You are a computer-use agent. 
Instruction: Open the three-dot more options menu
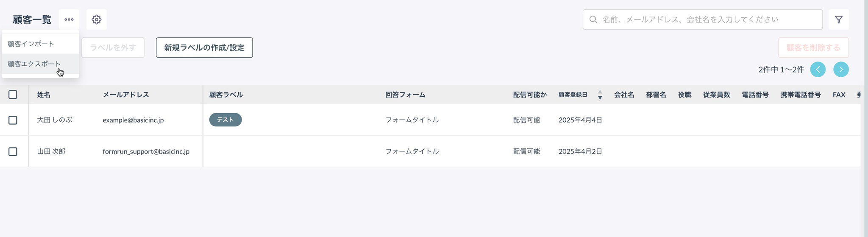[69, 20]
